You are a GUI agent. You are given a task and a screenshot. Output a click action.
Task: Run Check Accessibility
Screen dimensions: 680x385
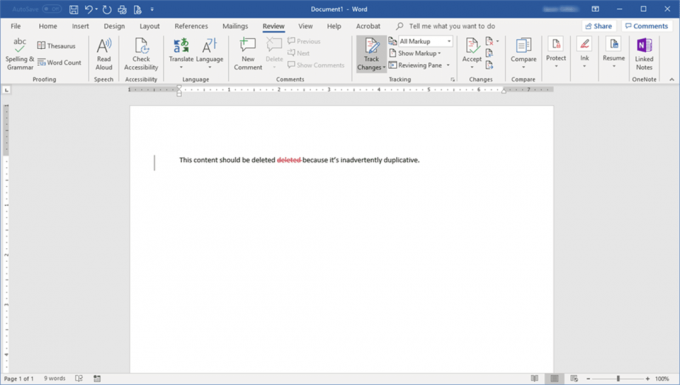141,54
